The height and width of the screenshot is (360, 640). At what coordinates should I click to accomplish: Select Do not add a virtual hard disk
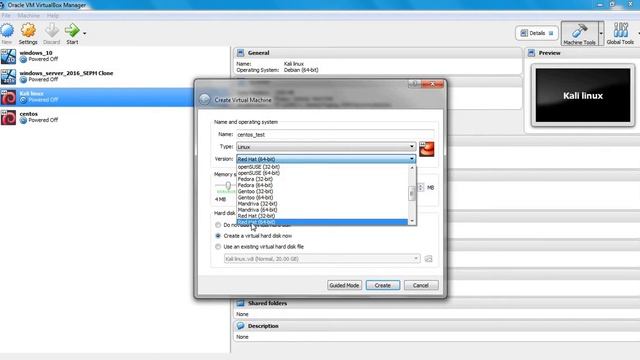click(x=218, y=225)
